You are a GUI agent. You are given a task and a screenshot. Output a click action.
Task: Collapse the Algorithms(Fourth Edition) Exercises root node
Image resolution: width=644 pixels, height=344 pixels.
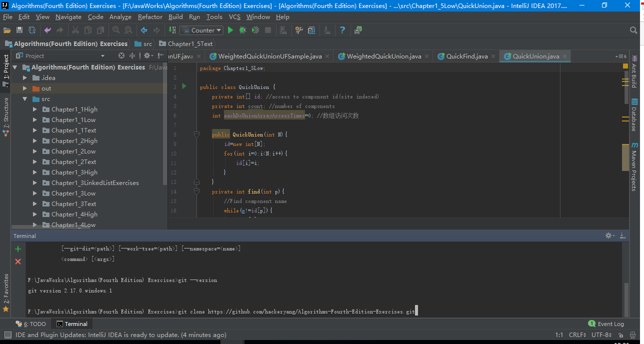click(x=15, y=67)
